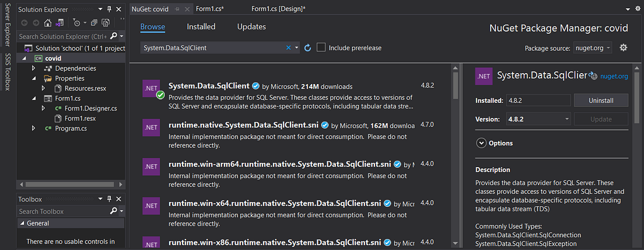Expand the Dependencies tree node
The height and width of the screenshot is (250, 644).
[x=34, y=68]
